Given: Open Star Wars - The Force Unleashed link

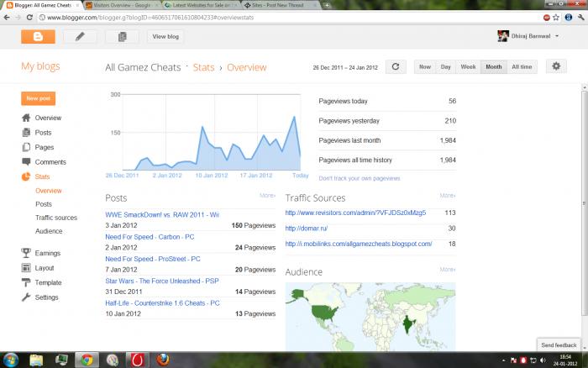Looking at the screenshot, I should click(x=162, y=281).
